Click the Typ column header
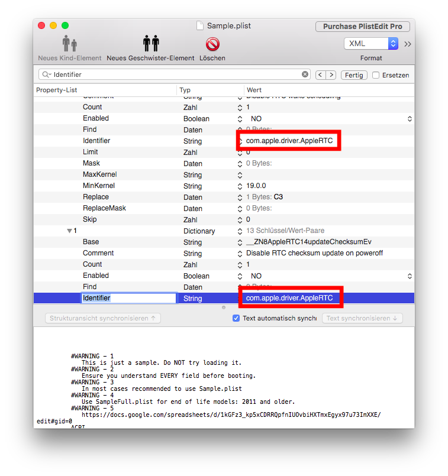448x476 pixels. point(210,90)
